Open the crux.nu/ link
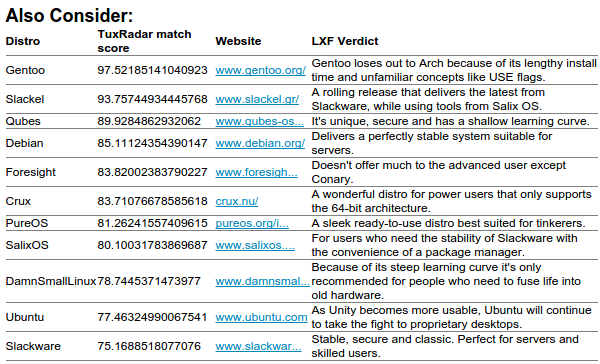This screenshot has height=364, width=600. click(236, 201)
